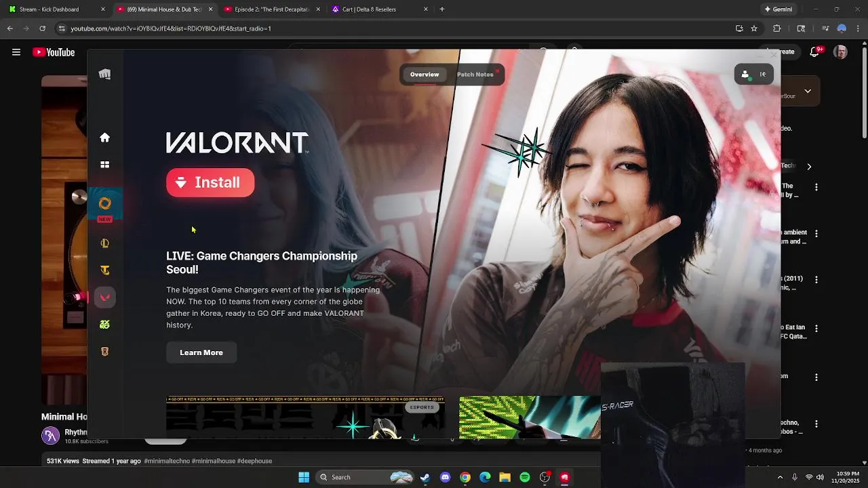Open YouTube notifications bell
This screenshot has height=488, width=868.
click(816, 52)
